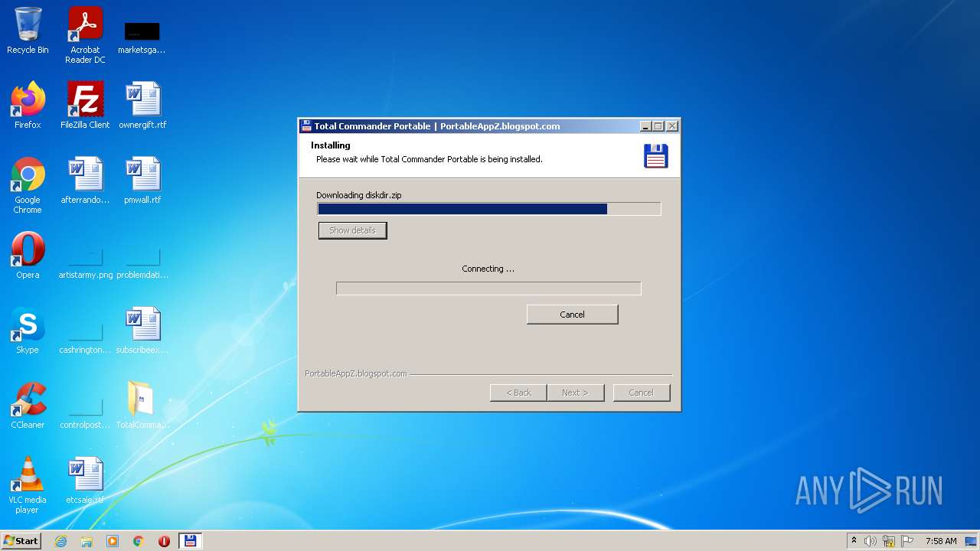This screenshot has width=980, height=551.
Task: Open Opera from the taskbar
Action: (x=164, y=541)
